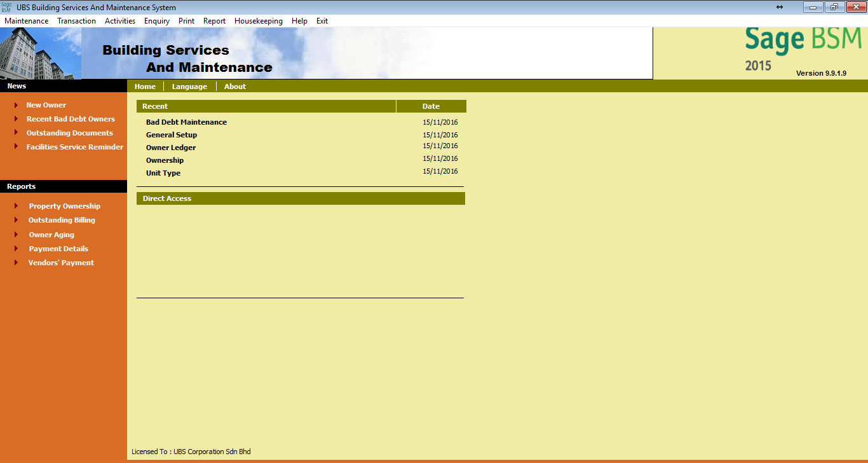868x463 pixels.
Task: Click the building photo thumbnail
Action: coord(41,53)
